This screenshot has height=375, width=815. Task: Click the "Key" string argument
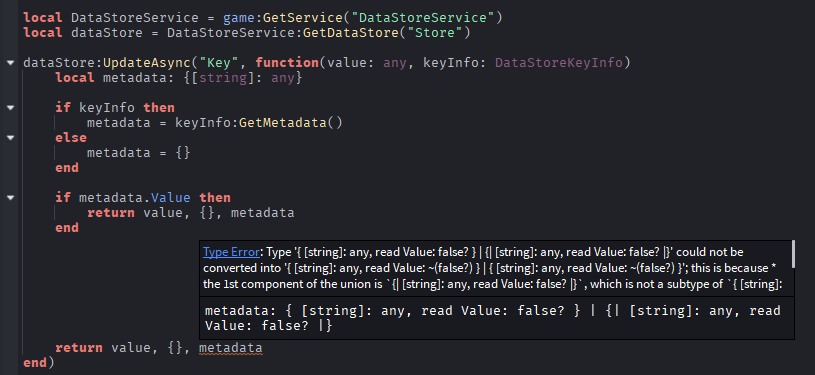[223, 63]
